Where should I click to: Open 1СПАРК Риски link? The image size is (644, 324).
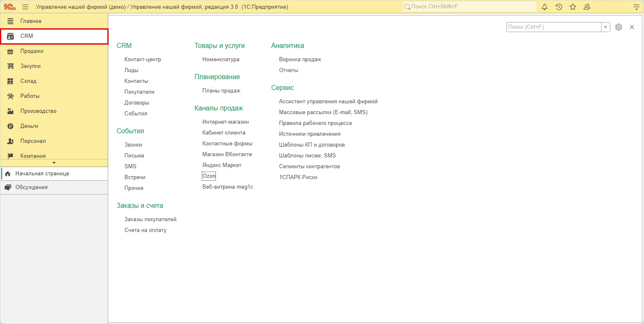[x=298, y=177]
